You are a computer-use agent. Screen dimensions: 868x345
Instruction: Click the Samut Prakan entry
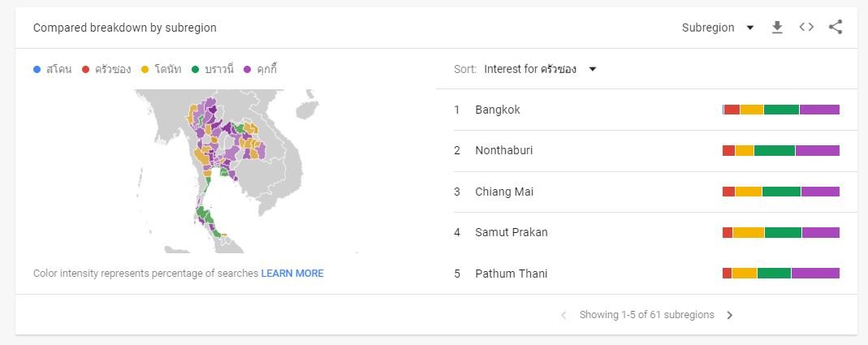coord(512,232)
